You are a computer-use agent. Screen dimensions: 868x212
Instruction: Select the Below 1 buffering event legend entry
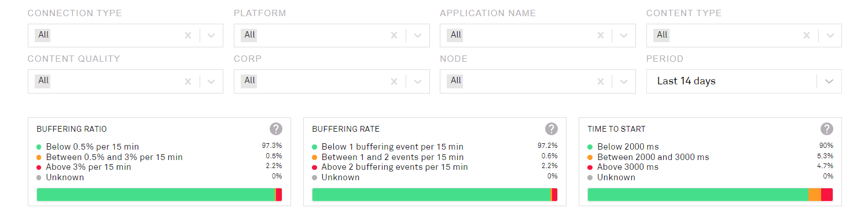click(x=388, y=147)
